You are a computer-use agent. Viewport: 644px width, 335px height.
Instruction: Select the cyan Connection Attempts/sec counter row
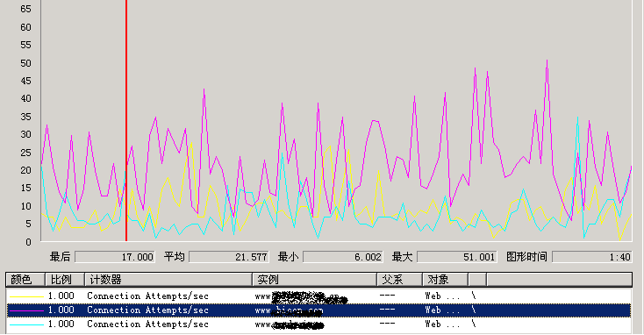point(318,324)
